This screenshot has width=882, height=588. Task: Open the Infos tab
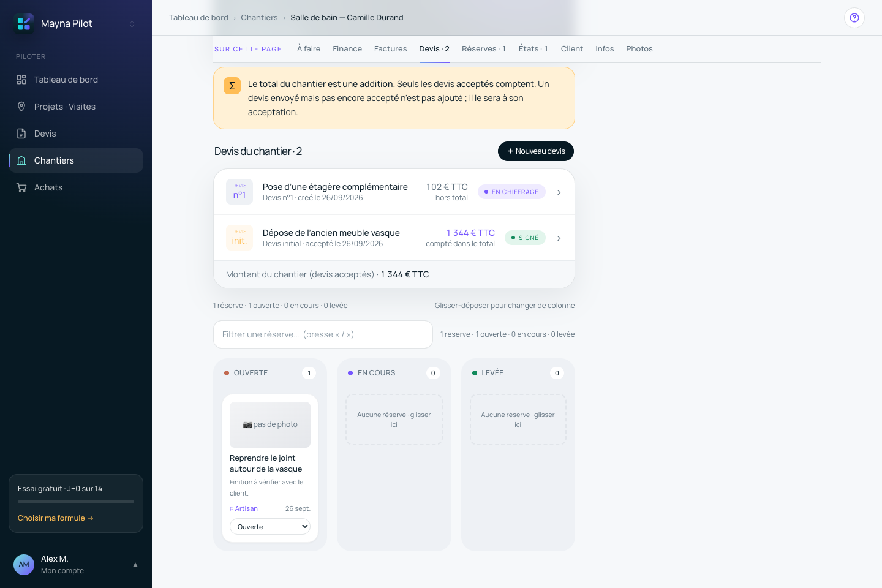(x=605, y=49)
